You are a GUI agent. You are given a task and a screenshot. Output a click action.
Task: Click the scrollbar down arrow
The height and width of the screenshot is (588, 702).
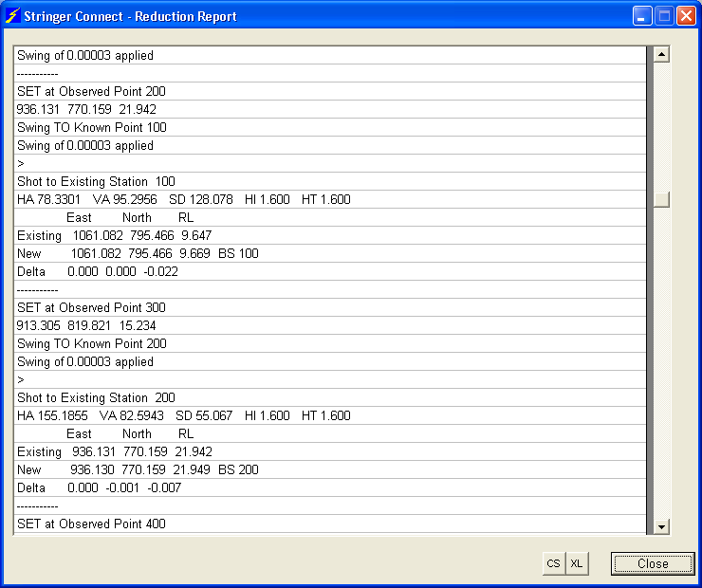coord(661,526)
